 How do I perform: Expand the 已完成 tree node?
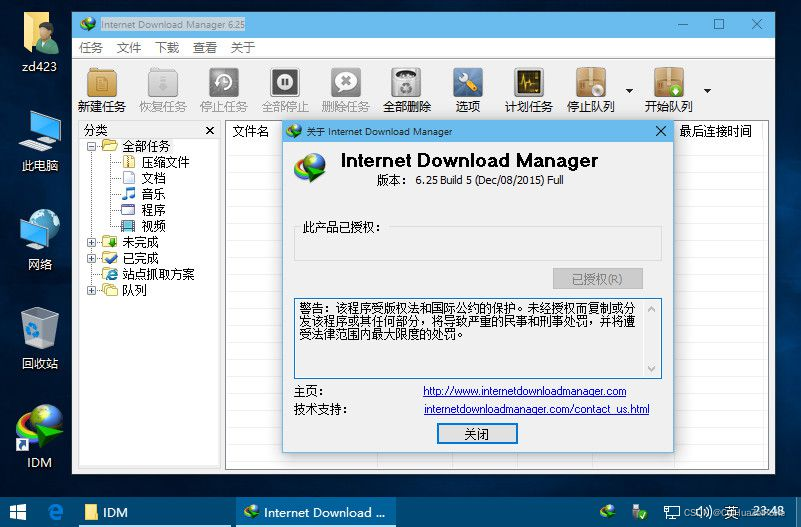tap(91, 258)
